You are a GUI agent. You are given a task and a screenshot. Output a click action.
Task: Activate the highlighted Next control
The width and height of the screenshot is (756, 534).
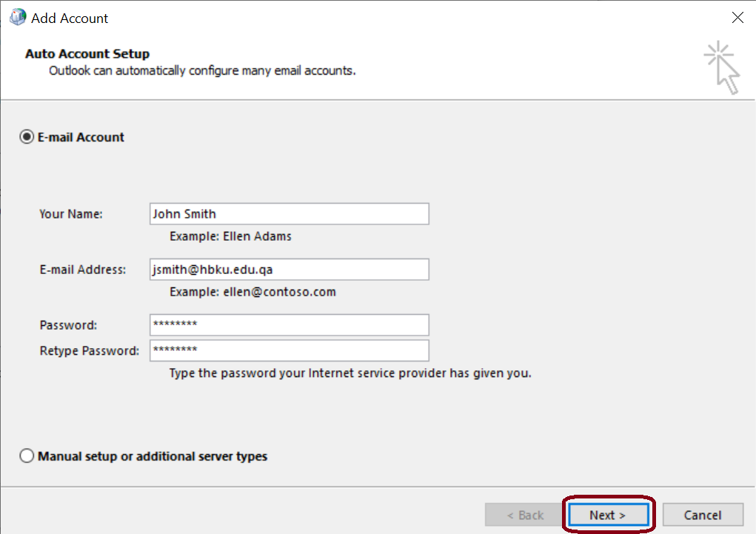click(x=608, y=514)
